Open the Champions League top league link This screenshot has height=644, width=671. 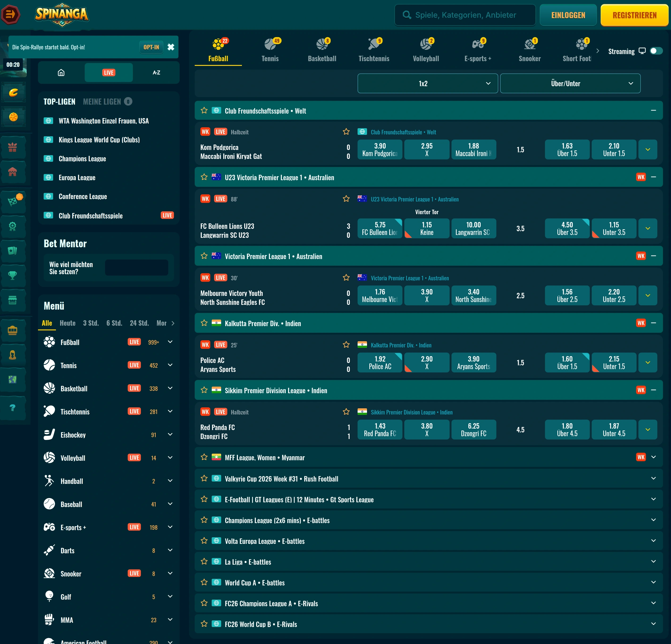tap(82, 159)
